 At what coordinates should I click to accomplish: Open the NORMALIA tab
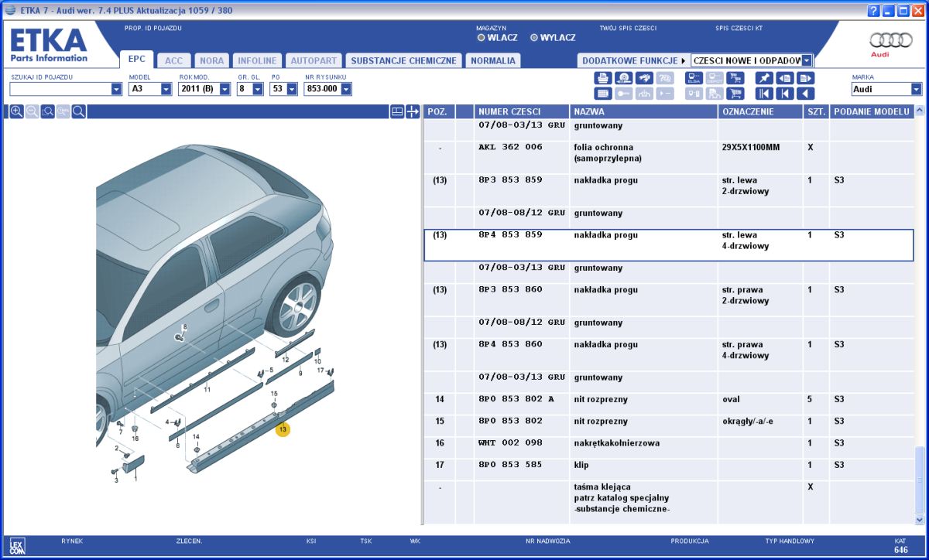point(492,60)
